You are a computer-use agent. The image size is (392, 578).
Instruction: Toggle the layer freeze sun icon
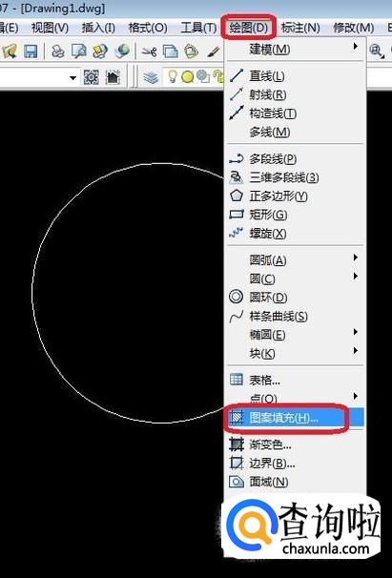(187, 77)
